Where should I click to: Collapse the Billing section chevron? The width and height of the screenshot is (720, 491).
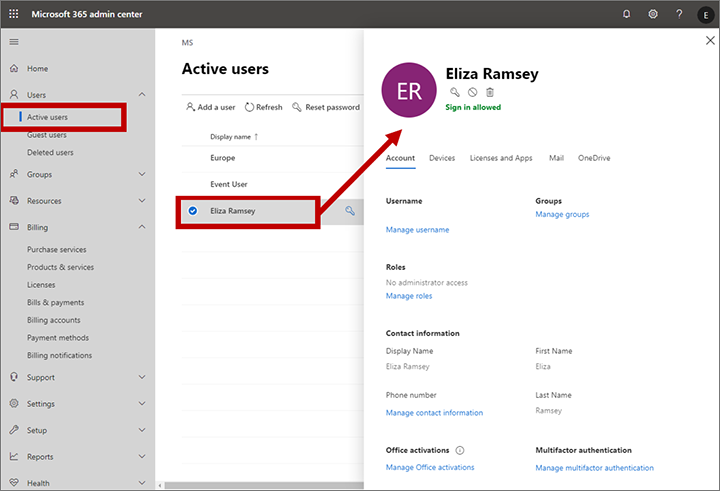[x=142, y=226]
